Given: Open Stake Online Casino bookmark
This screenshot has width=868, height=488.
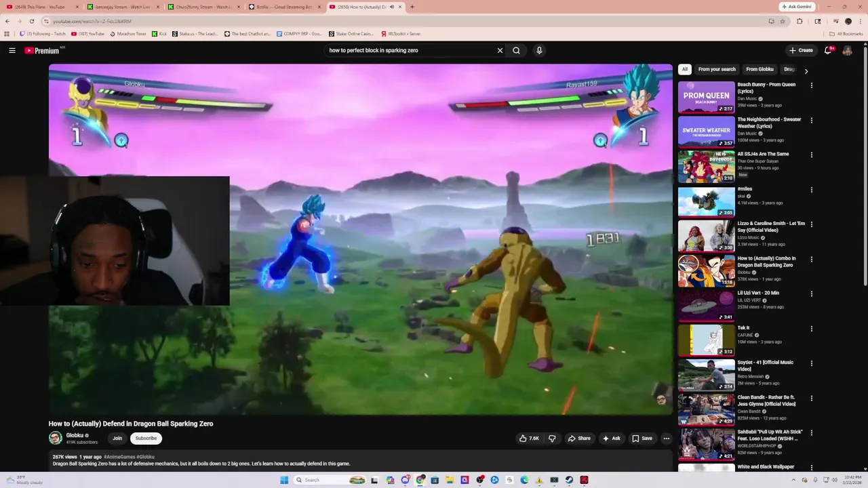Looking at the screenshot, I should (x=351, y=33).
